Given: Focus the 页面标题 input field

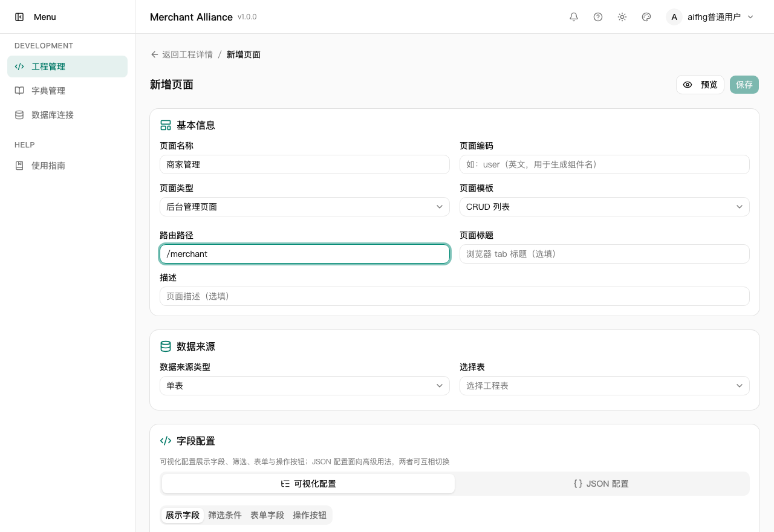Looking at the screenshot, I should point(605,254).
